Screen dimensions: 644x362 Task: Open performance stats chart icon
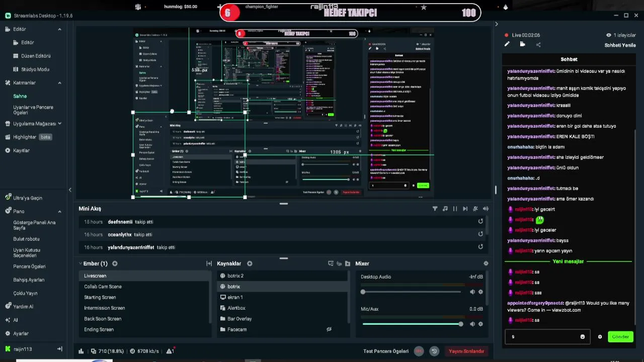[x=81, y=351]
